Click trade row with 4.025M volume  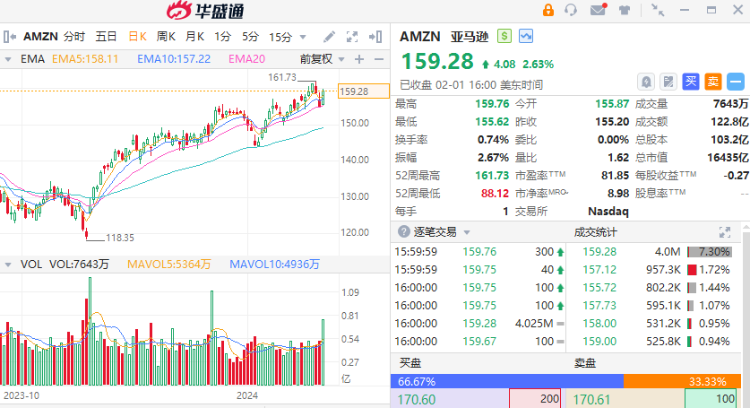[479, 323]
